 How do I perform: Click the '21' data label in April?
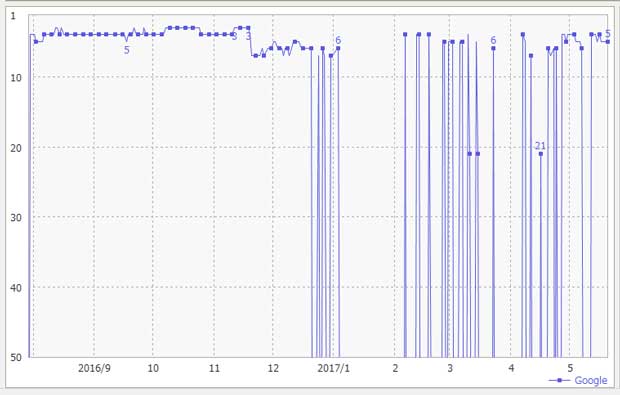pos(540,146)
